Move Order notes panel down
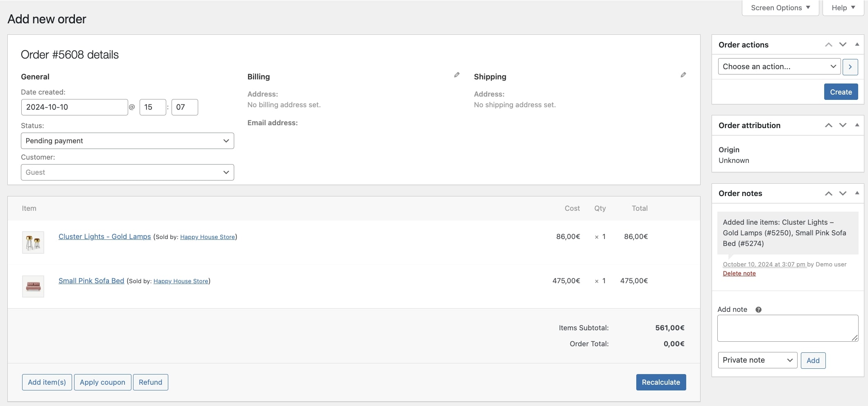The image size is (868, 406). click(x=843, y=193)
